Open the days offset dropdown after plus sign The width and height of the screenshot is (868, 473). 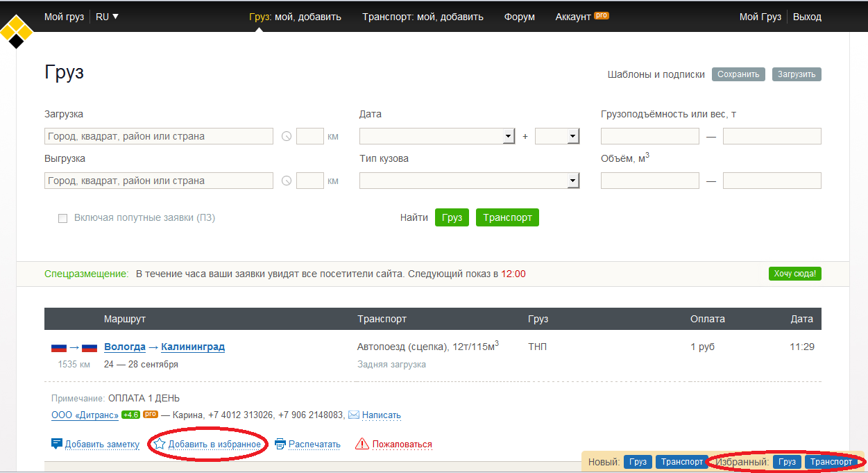point(557,137)
